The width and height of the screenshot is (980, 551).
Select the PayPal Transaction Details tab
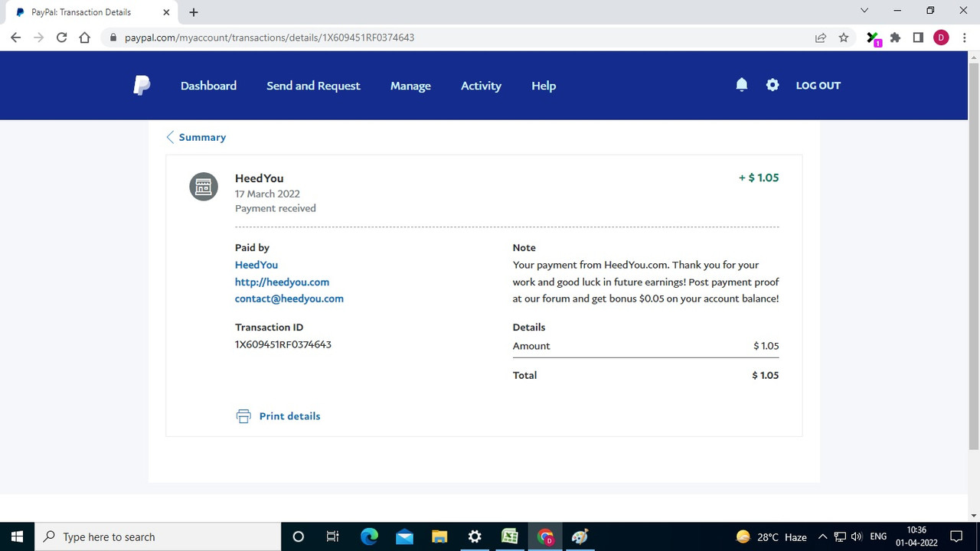coord(92,12)
